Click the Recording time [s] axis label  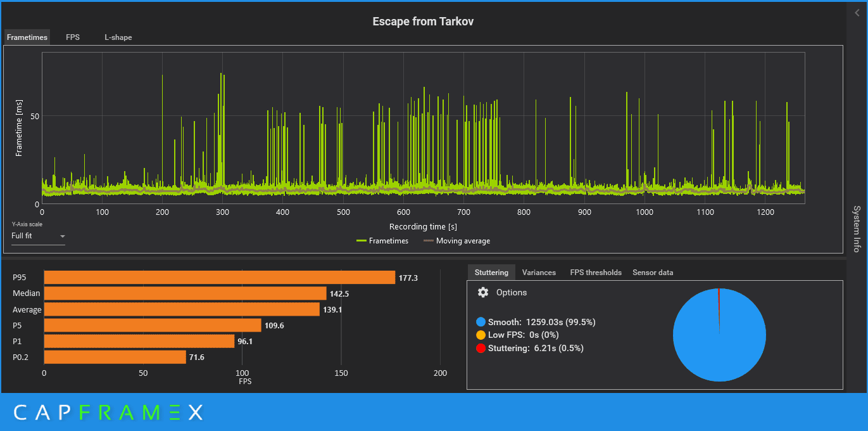coord(423,226)
